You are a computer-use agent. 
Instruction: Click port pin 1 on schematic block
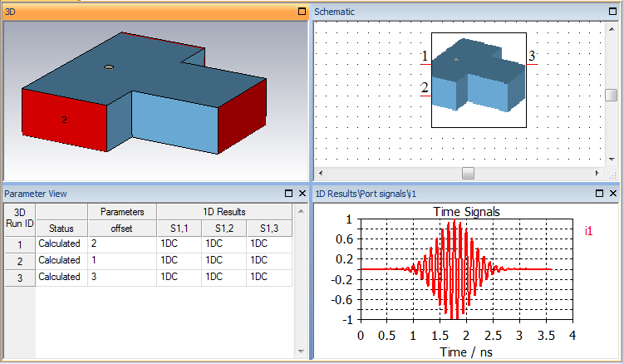(x=425, y=64)
